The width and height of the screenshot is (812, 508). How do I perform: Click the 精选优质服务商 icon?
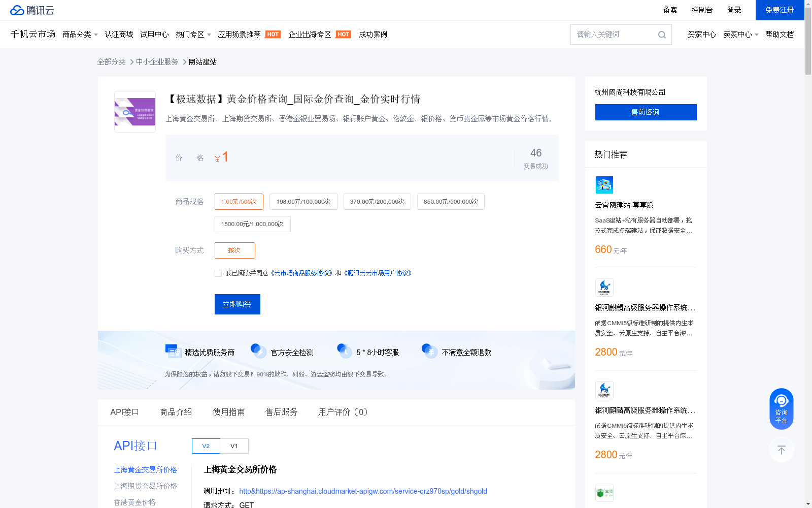pos(174,351)
